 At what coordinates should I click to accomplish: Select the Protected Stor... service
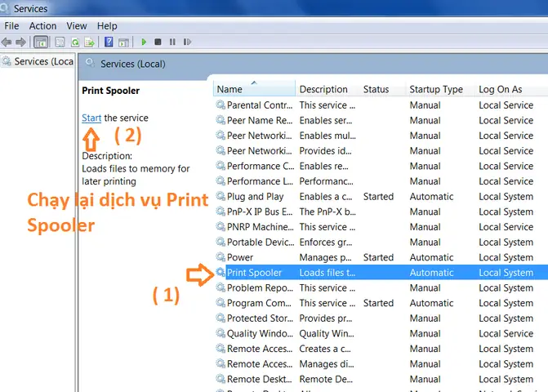(381, 318)
